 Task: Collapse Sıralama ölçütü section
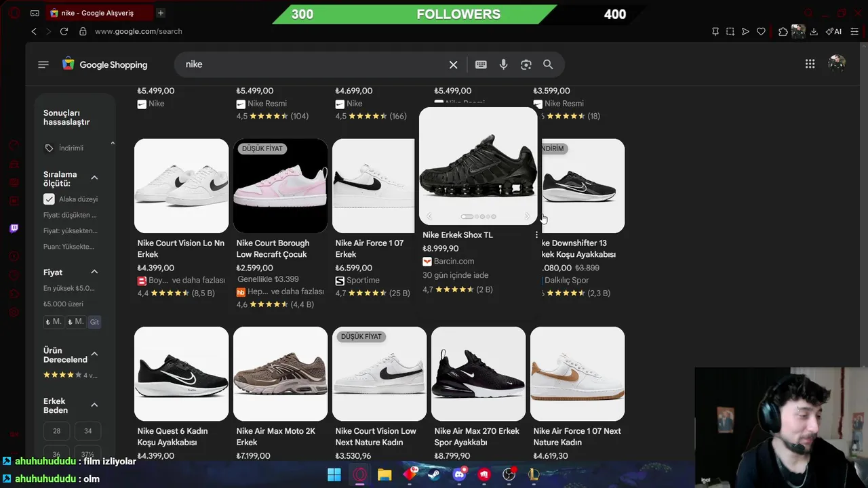point(94,178)
